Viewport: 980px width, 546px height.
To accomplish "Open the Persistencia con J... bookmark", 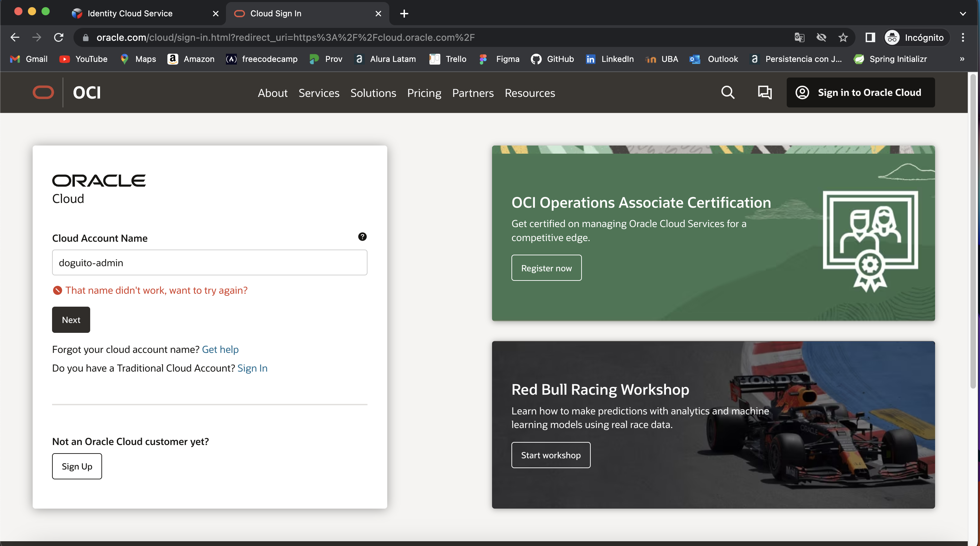I will pos(796,59).
